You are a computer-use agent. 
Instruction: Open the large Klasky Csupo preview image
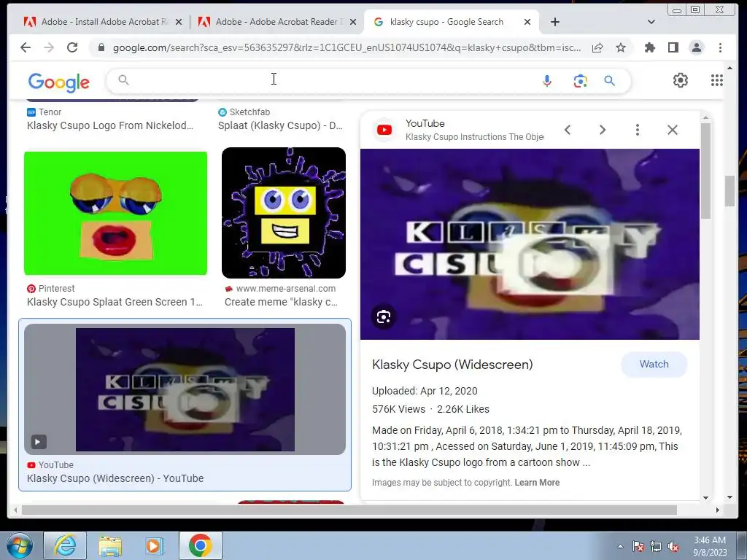click(x=530, y=244)
